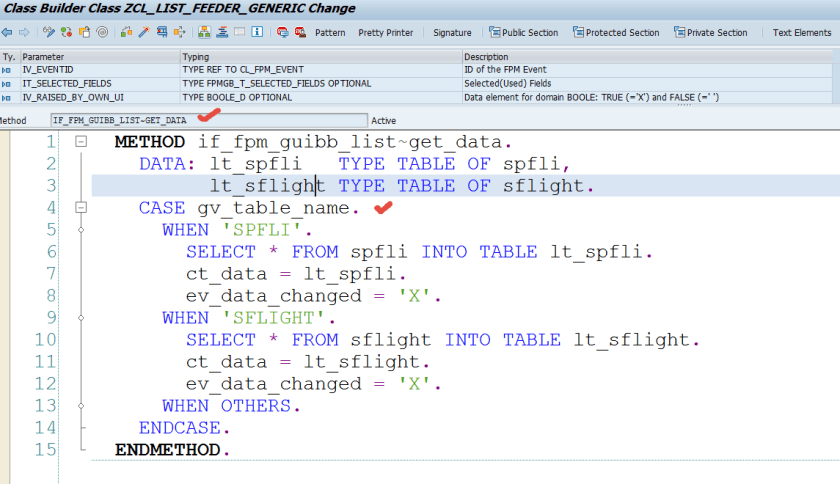Go to Protected Section
The image size is (840, 484).
click(615, 32)
